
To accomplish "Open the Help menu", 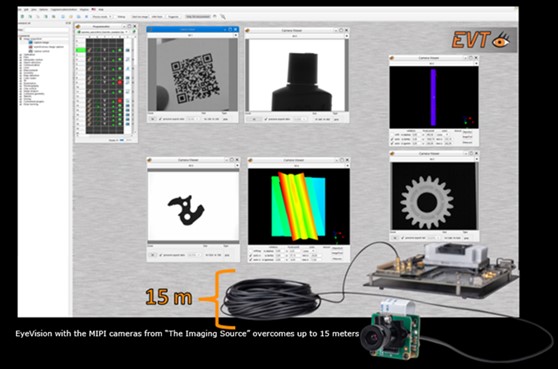I will tap(101, 10).
